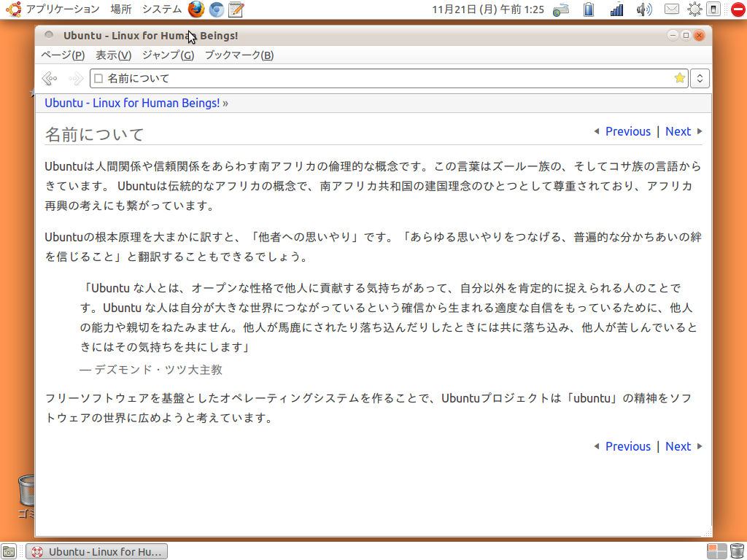
Task: Click the network connection tray icon
Action: click(561, 9)
